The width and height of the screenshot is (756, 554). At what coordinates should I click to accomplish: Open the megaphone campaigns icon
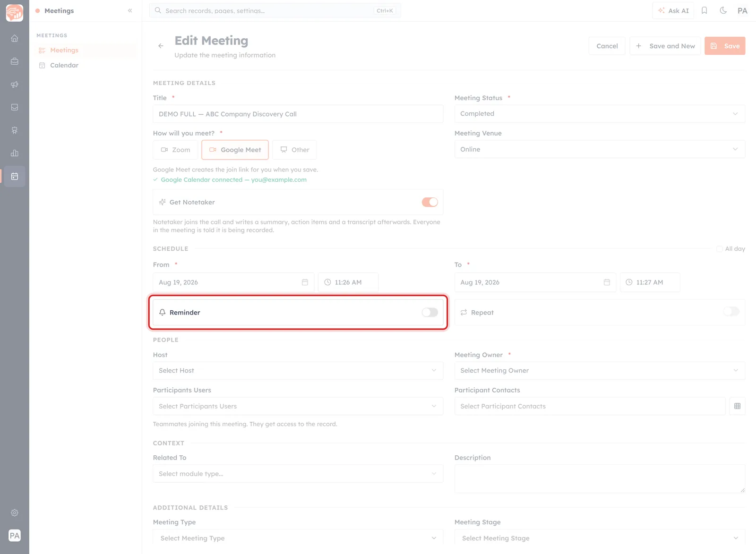(15, 85)
